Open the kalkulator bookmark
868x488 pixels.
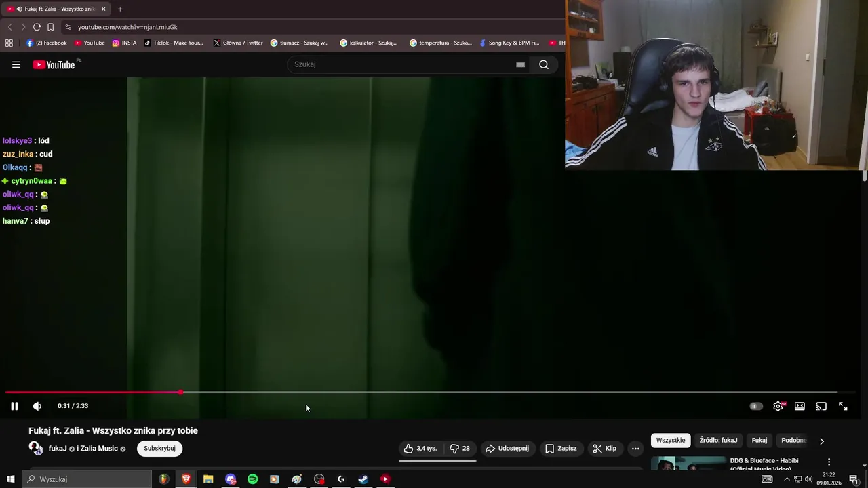tap(369, 43)
